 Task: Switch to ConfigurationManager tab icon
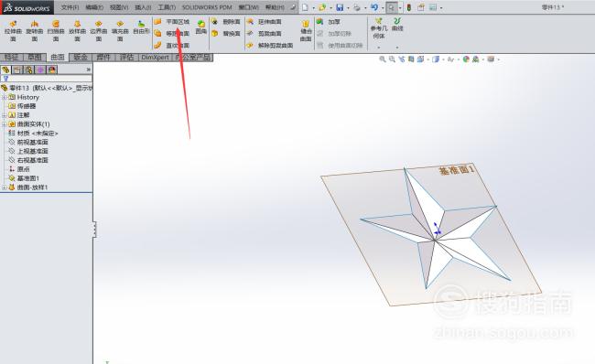(29, 70)
